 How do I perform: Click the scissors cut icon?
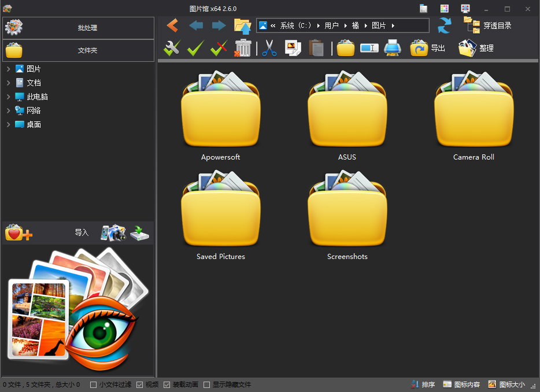[x=269, y=48]
